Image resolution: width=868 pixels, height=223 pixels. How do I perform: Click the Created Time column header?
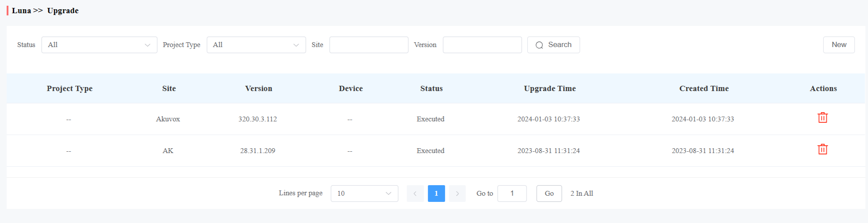[704, 88]
